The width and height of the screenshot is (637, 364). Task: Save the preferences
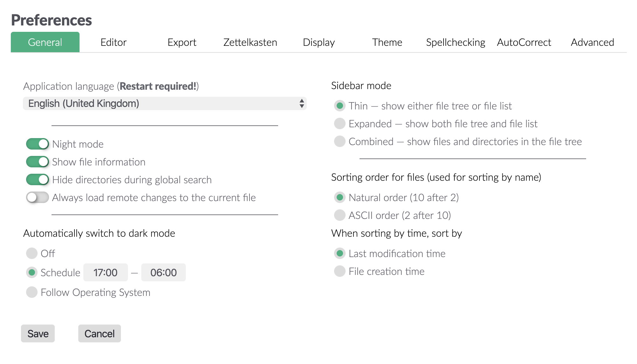click(38, 333)
